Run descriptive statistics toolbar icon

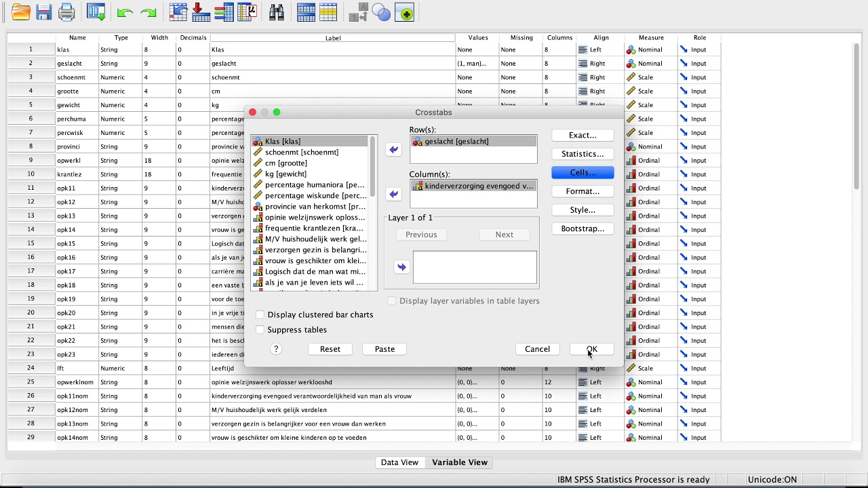tap(247, 12)
